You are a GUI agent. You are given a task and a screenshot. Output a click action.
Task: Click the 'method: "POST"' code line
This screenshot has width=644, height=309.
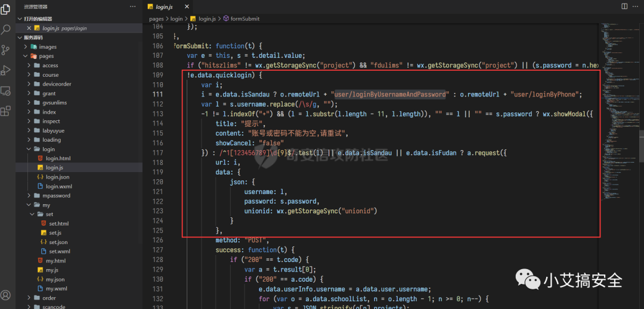click(242, 240)
